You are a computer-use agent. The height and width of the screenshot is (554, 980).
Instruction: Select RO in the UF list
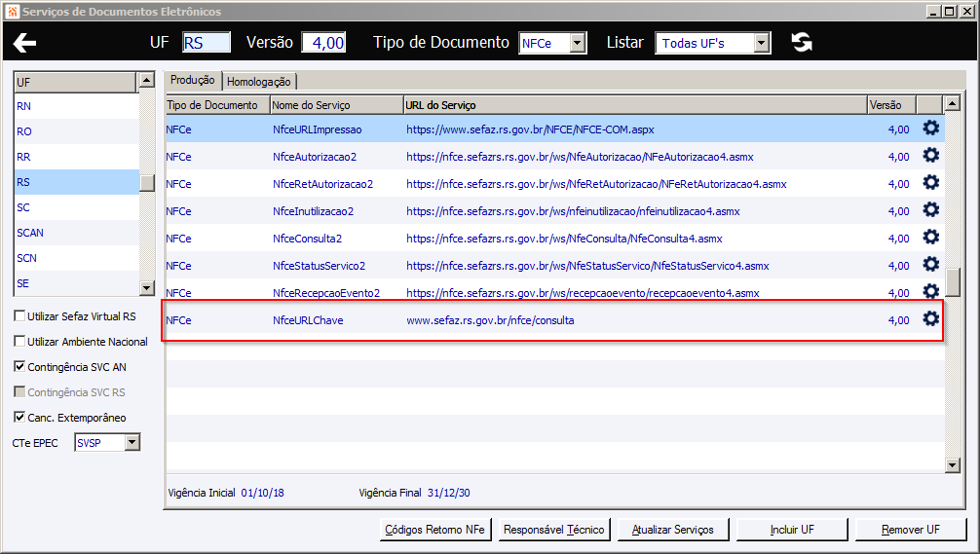pos(76,131)
